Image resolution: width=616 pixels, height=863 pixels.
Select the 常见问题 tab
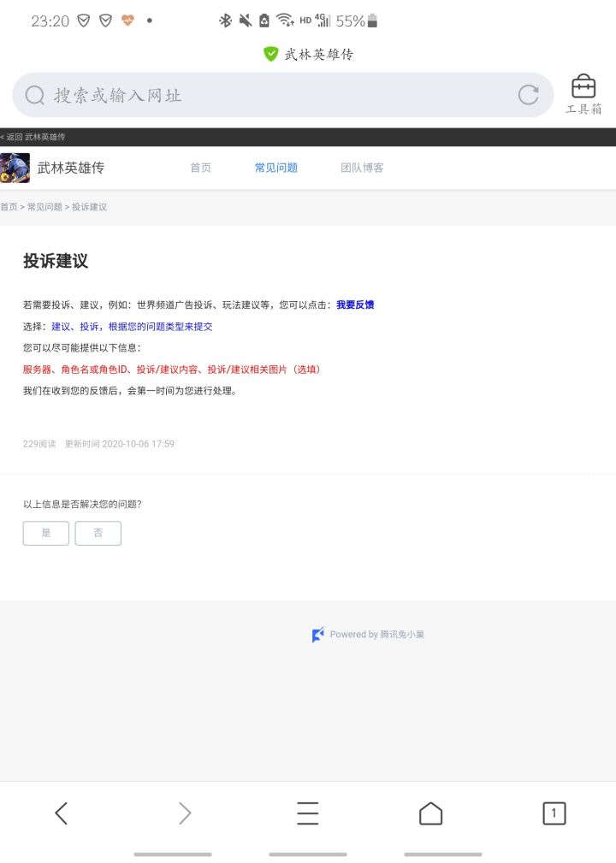point(275,168)
